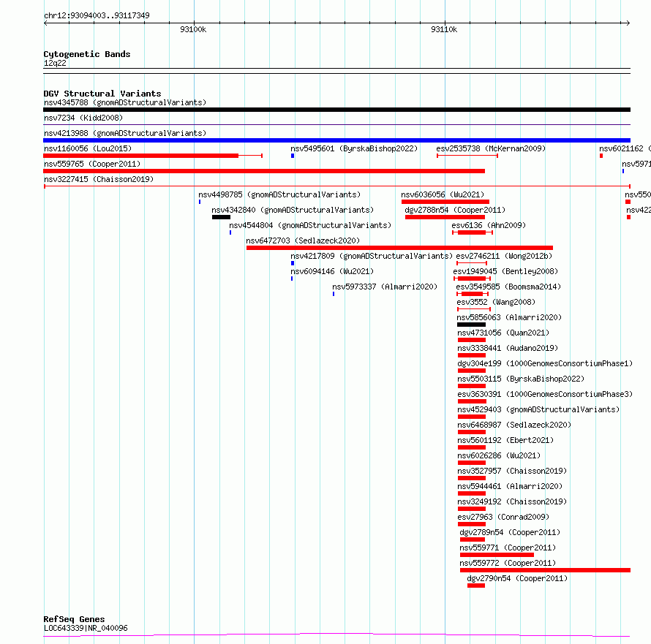The image size is (651, 644).
Task: Open nsv6472703 (Sedlazeck2020) label
Action: (303, 240)
